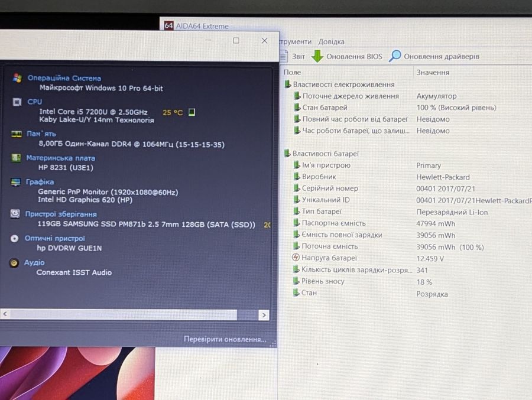Viewport: 532px width, 400px height.
Task: Open the Пам`ять section link
Action: click(x=41, y=134)
